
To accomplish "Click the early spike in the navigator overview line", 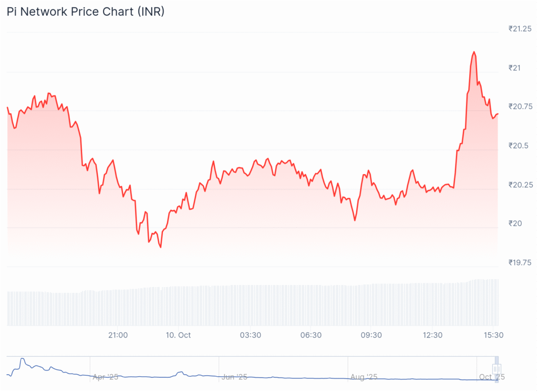I will click(22, 360).
